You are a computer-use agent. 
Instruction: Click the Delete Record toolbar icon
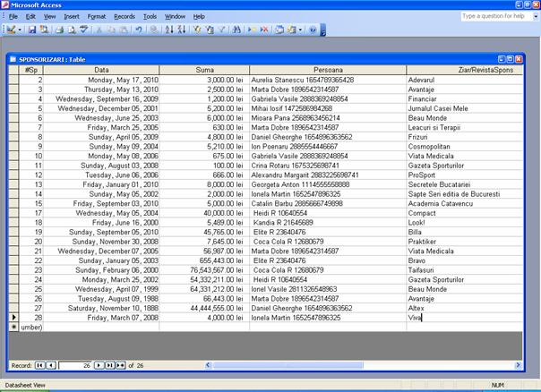tap(264, 30)
